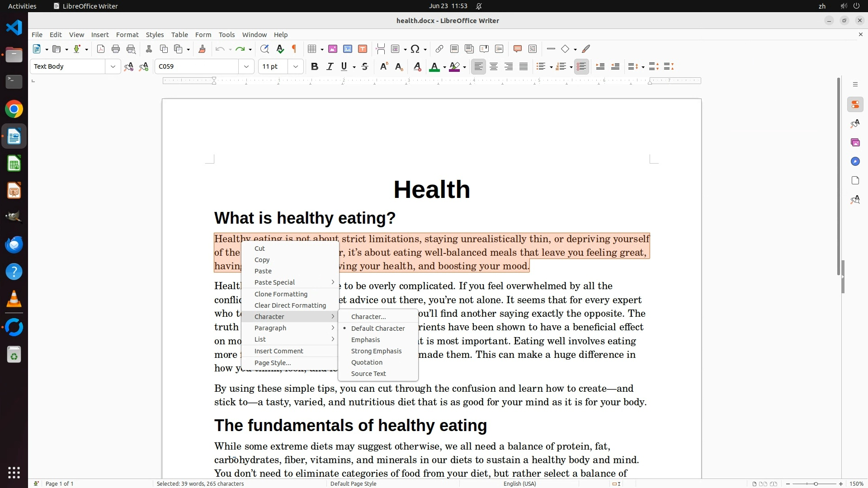868x488 pixels.
Task: Click the Italic formatting icon
Action: 330,66
